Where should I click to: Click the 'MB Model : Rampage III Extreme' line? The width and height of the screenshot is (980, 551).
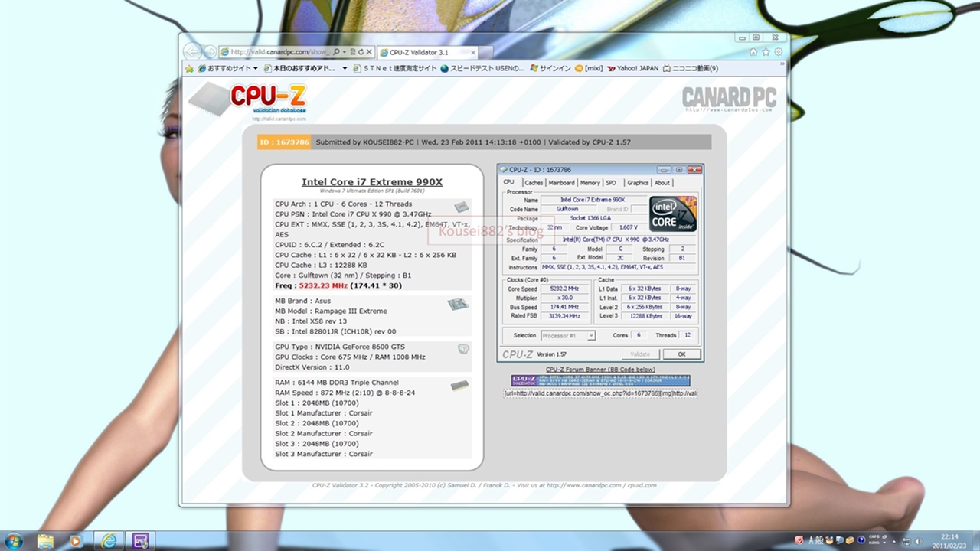(x=331, y=311)
